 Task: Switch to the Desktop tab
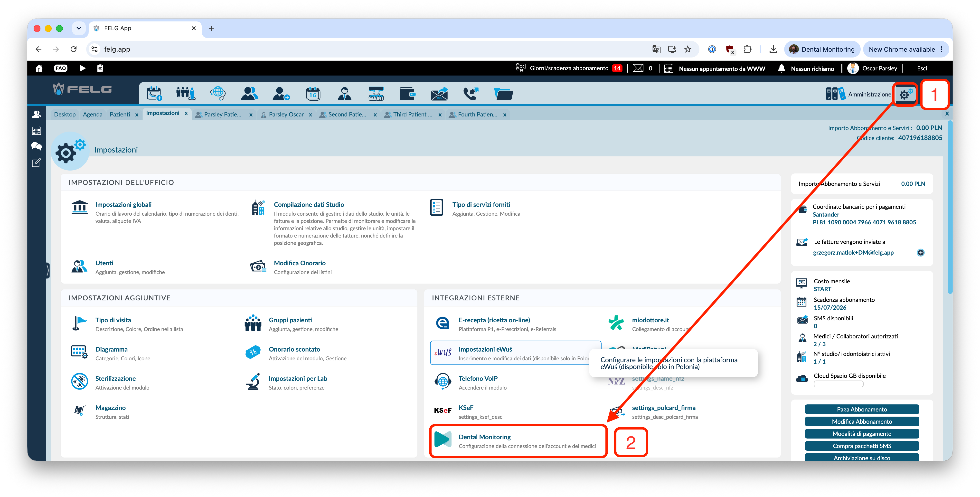tap(65, 115)
